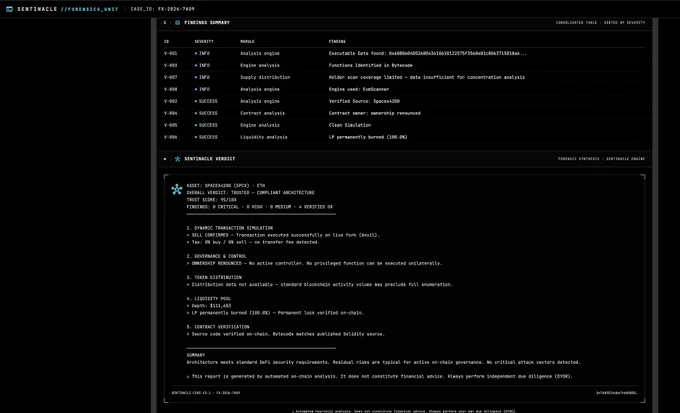This screenshot has width=680, height=413.
Task: Click '5. CONTRACT VERIFICATION' heading
Action: 218,327
